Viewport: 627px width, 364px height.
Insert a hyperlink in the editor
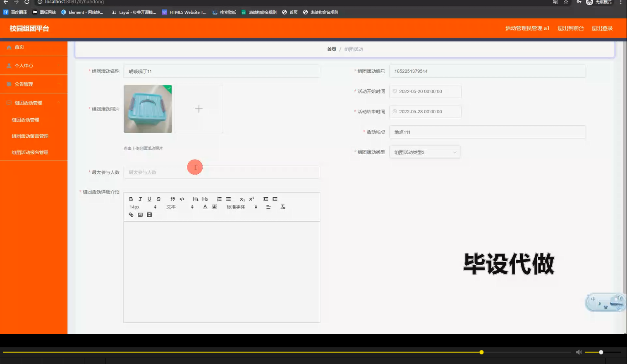click(x=131, y=215)
